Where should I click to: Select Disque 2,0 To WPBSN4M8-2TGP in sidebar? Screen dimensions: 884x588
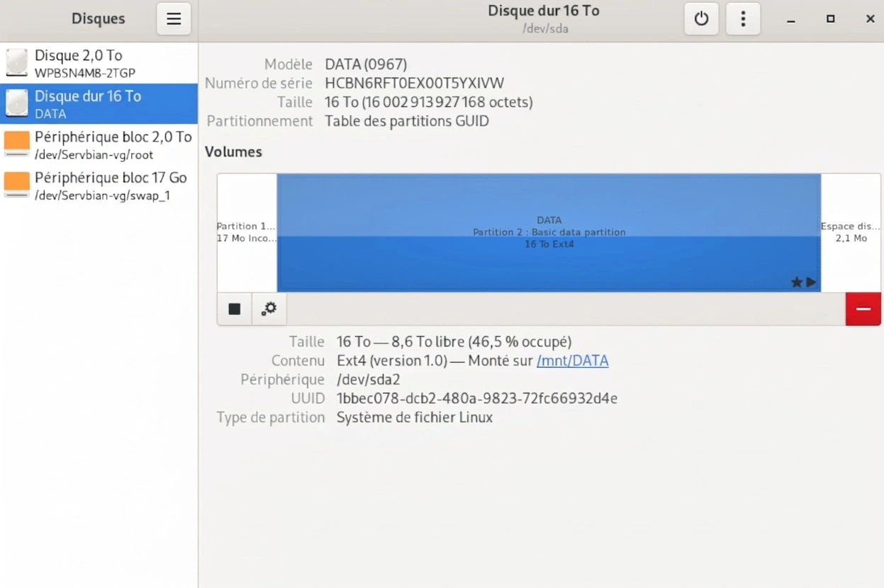click(x=99, y=63)
